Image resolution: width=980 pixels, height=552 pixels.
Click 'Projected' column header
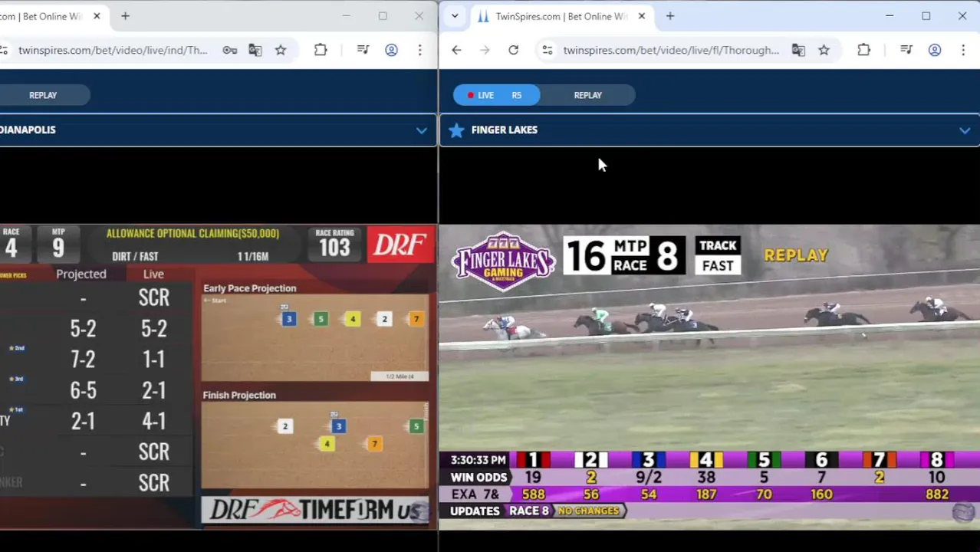(81, 274)
